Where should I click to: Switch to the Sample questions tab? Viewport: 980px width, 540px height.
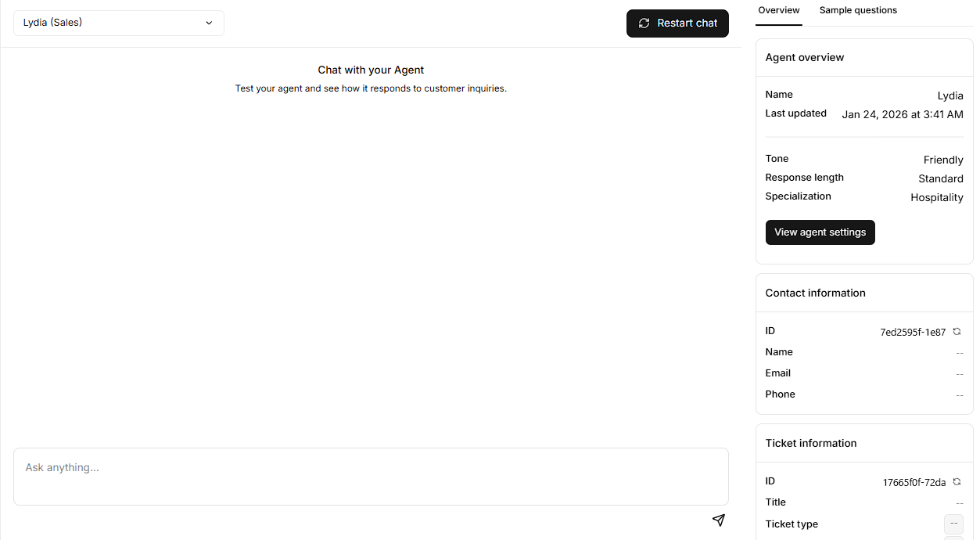pyautogui.click(x=858, y=10)
